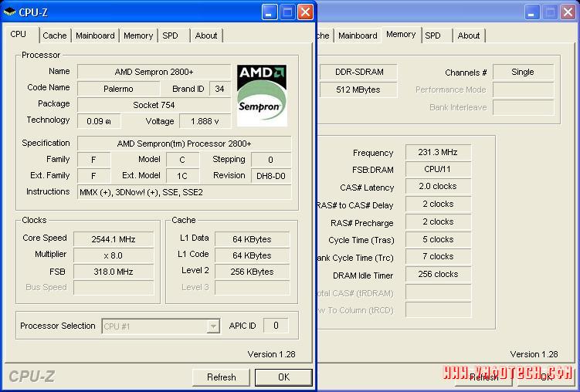Viewport: 580px width, 392px height.
Task: Open the Mainboard tab in front CPU-Z window
Action: [x=95, y=35]
